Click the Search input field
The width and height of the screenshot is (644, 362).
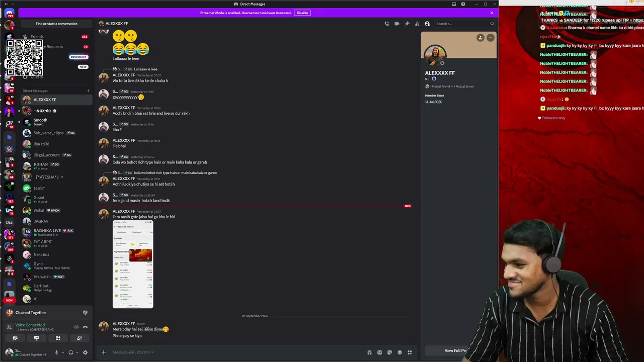[x=465, y=24]
